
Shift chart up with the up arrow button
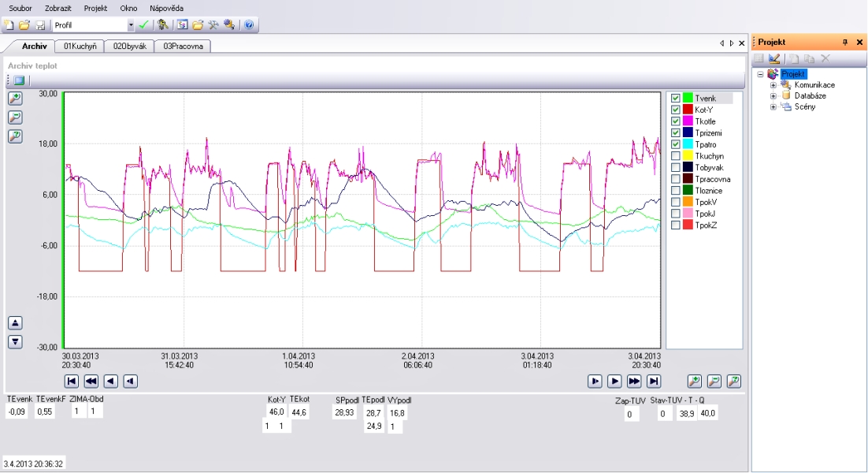16,323
